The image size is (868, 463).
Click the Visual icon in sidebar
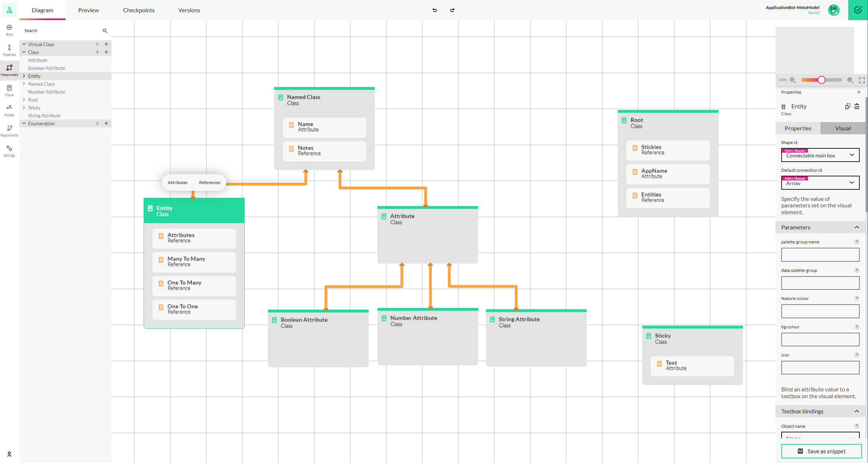(9, 88)
